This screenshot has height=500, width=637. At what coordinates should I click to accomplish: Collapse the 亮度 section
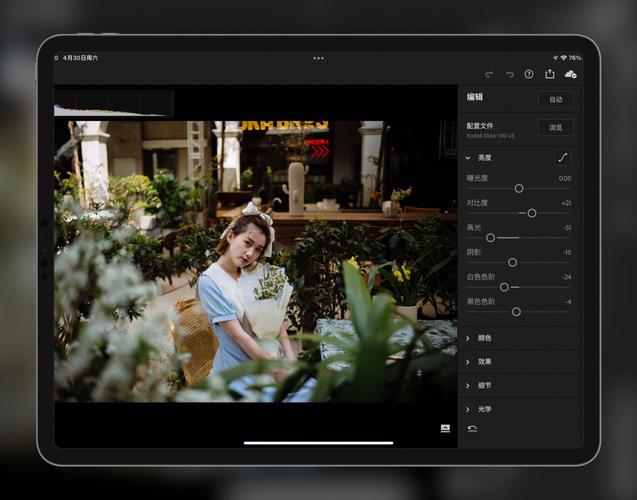tap(484, 158)
